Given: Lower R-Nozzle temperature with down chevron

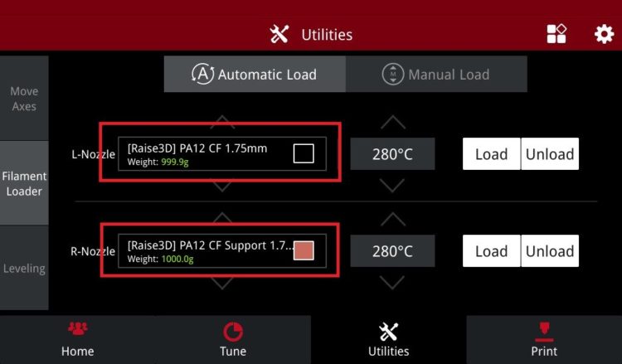Looking at the screenshot, I should pos(393,283).
